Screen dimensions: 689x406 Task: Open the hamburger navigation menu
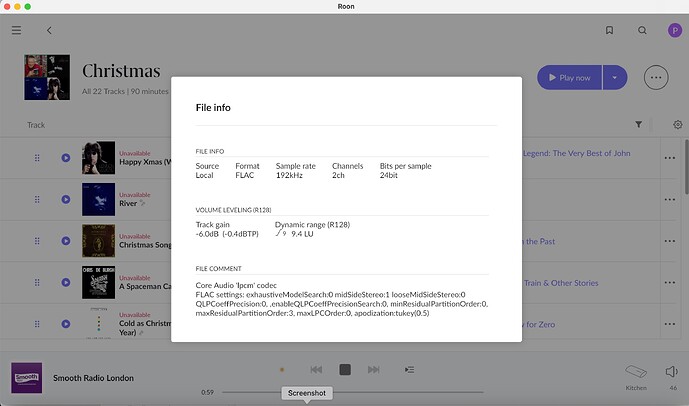pyautogui.click(x=16, y=30)
